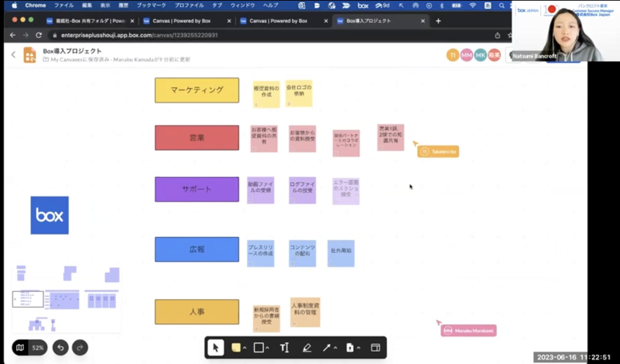Undo the last action
The image size is (620, 364).
pyautogui.click(x=61, y=348)
